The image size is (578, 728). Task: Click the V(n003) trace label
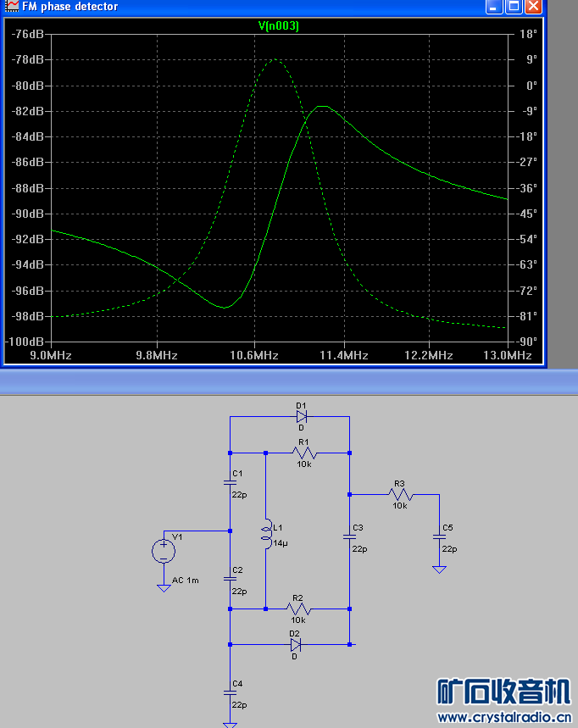click(x=279, y=25)
